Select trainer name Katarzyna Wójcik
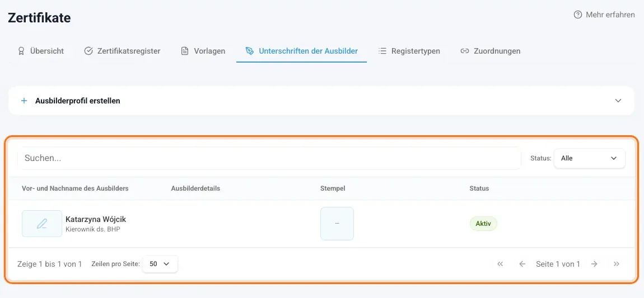This screenshot has width=644, height=298. [x=96, y=219]
